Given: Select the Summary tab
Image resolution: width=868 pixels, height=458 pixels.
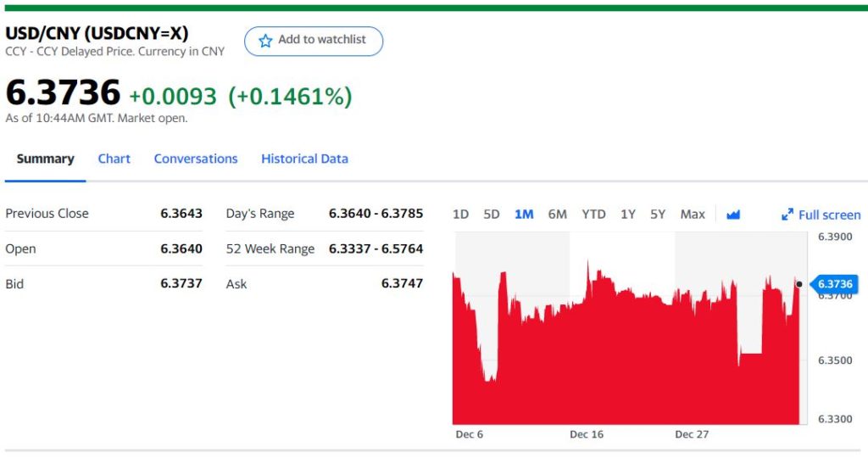Looking at the screenshot, I should (x=45, y=159).
